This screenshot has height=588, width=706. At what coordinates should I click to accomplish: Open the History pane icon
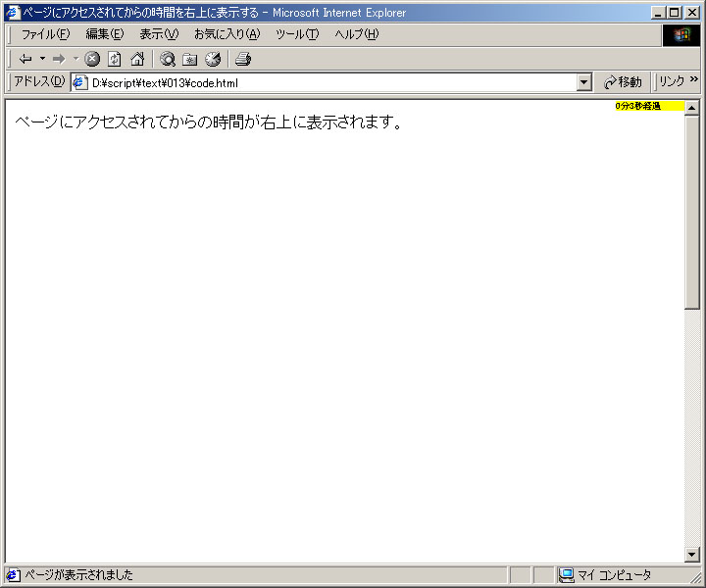tap(213, 59)
